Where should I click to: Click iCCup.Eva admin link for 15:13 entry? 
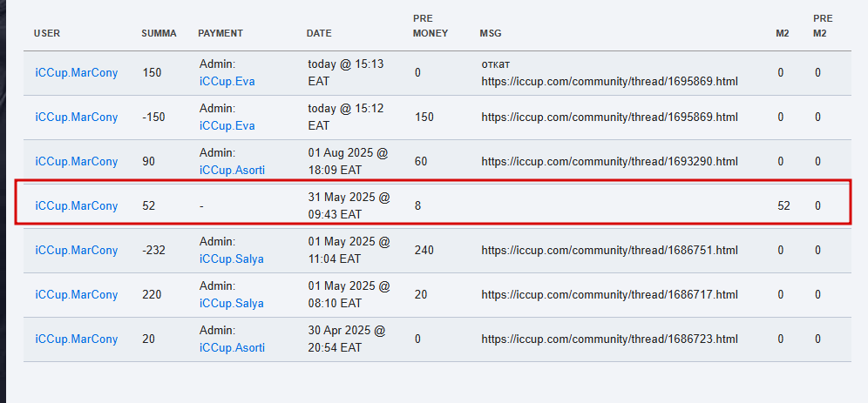pos(227,82)
